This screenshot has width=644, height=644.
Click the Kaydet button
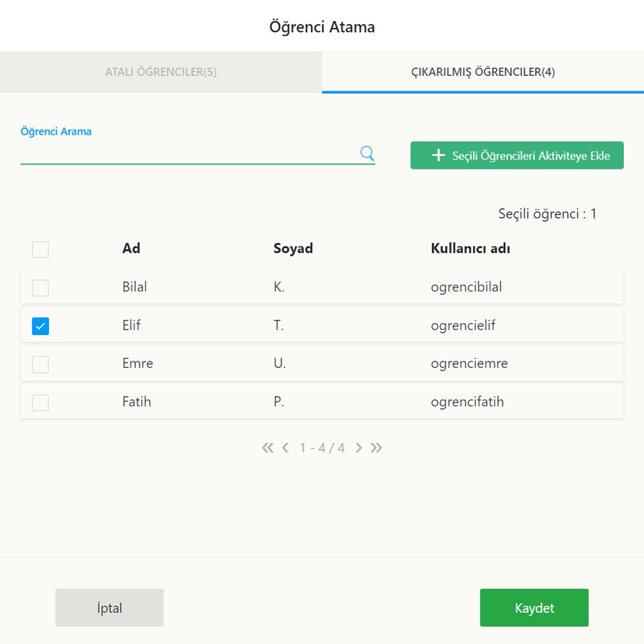click(x=534, y=608)
